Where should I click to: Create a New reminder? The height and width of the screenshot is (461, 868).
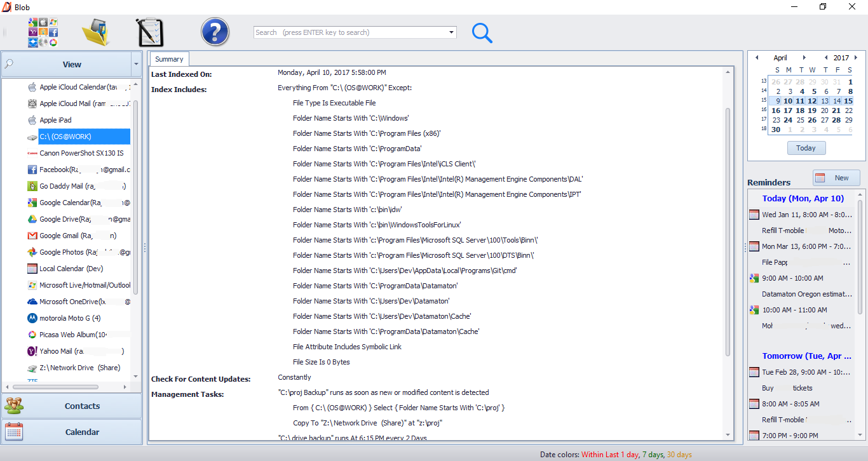[836, 178]
